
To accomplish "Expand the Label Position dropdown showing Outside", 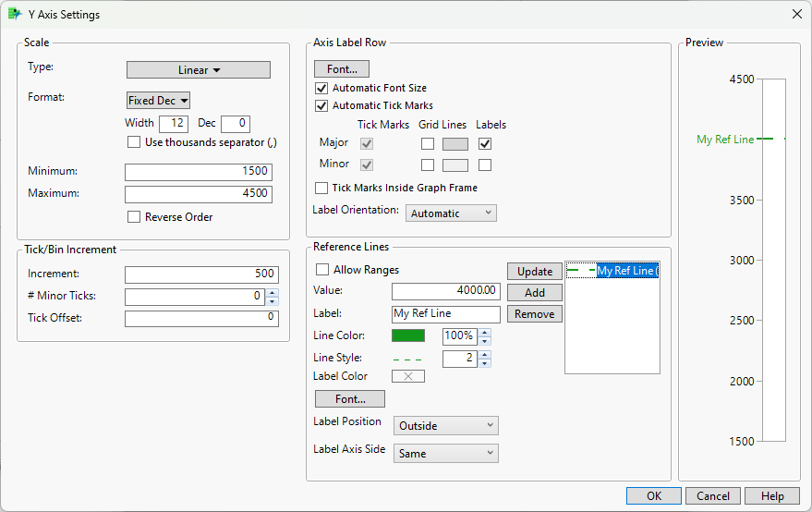I will 446,426.
